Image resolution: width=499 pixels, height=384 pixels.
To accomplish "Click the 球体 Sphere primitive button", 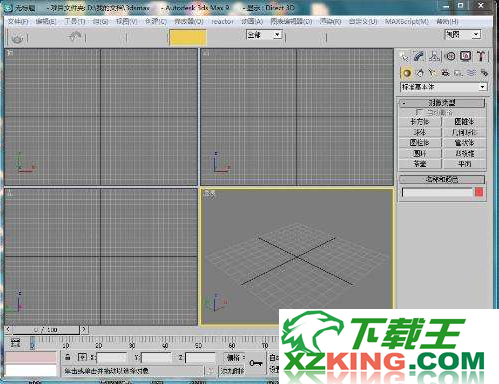I will [x=420, y=132].
